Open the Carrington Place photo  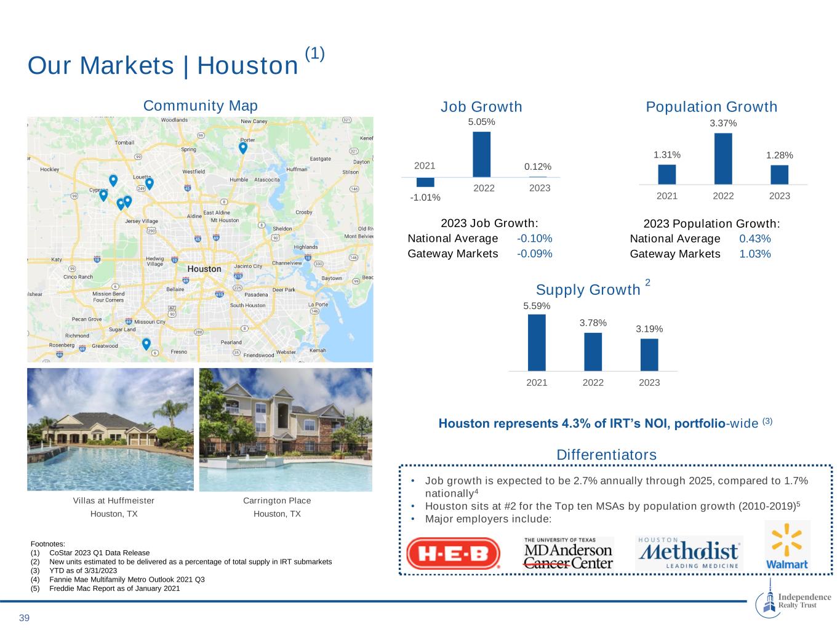(286, 430)
